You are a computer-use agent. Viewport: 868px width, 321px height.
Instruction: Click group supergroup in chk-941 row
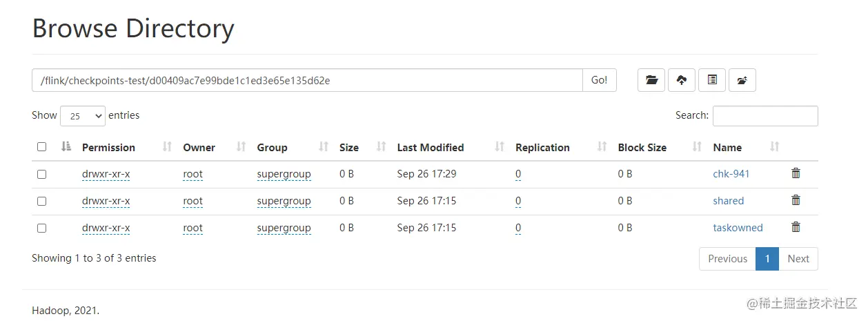tap(284, 174)
